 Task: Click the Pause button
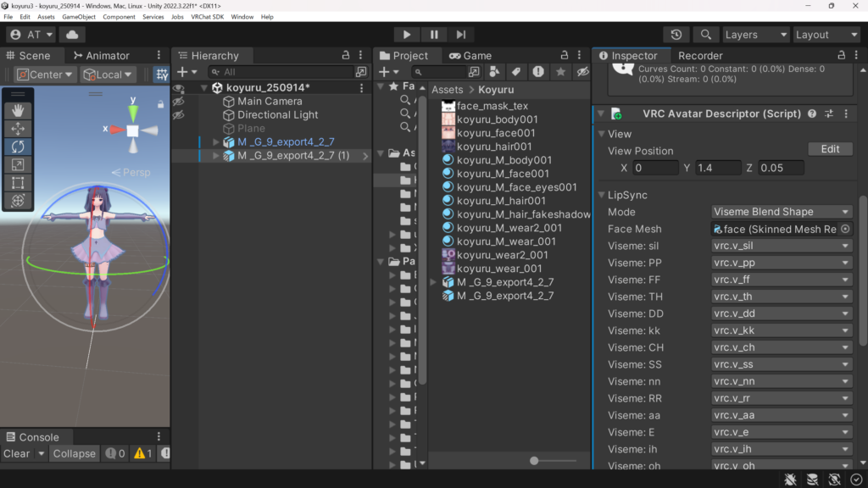point(434,34)
